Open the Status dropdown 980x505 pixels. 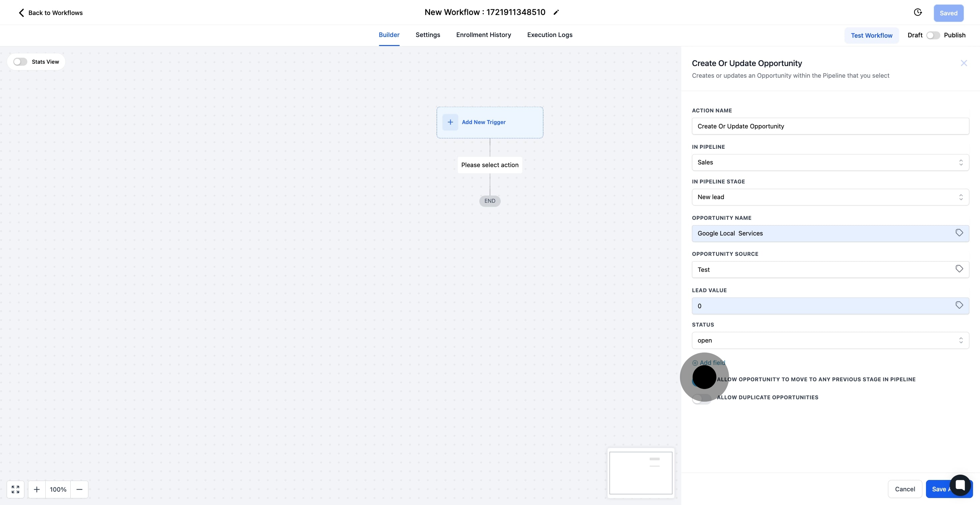(830, 341)
